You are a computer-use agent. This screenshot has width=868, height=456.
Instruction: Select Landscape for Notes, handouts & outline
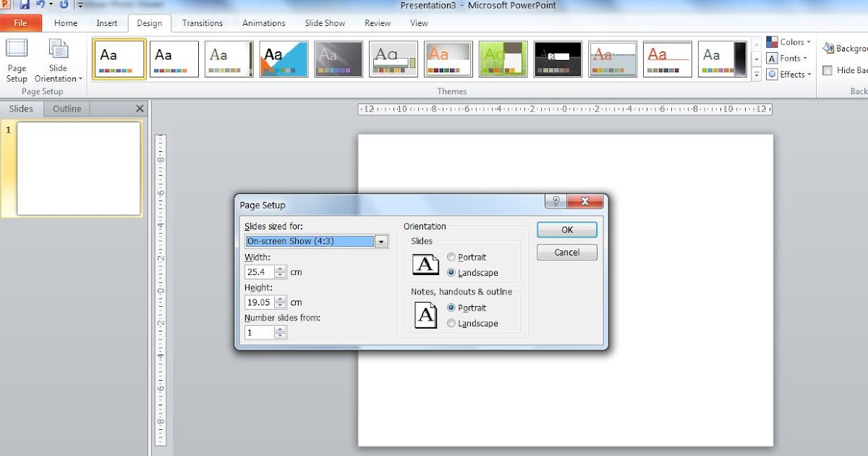452,324
